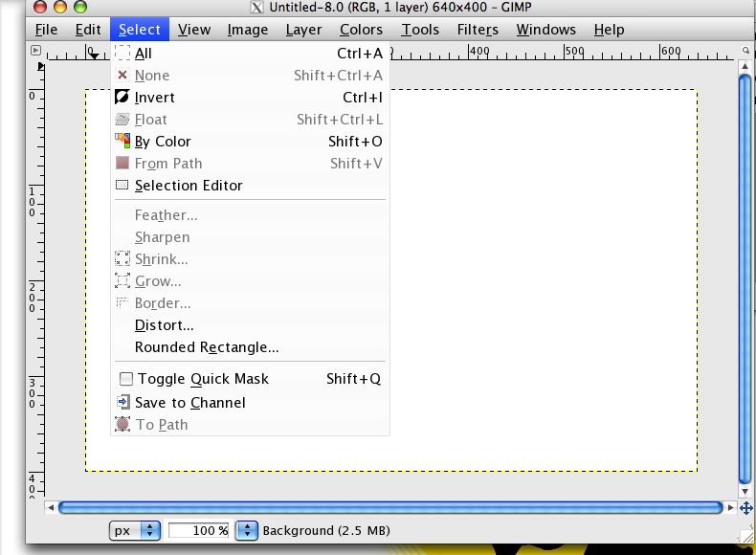Click the Select All dashed-rectangle icon
Image resolution: width=756 pixels, height=555 pixels.
122,53
